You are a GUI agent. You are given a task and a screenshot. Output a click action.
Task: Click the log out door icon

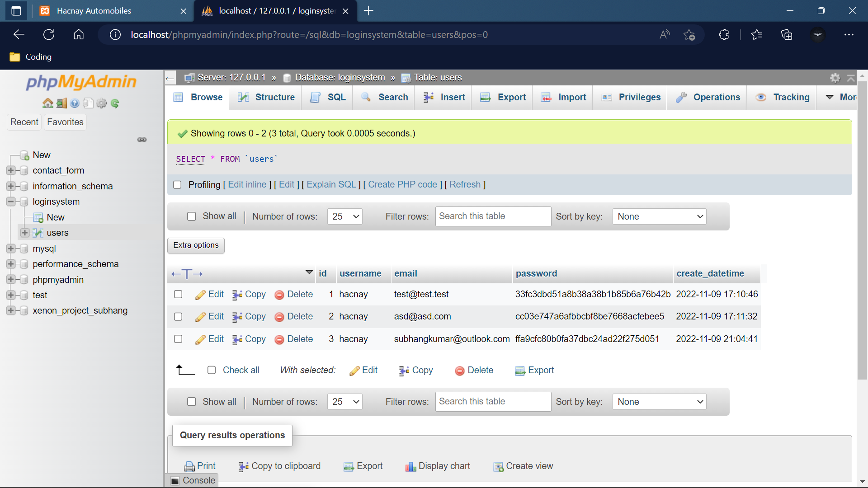pyautogui.click(x=61, y=103)
